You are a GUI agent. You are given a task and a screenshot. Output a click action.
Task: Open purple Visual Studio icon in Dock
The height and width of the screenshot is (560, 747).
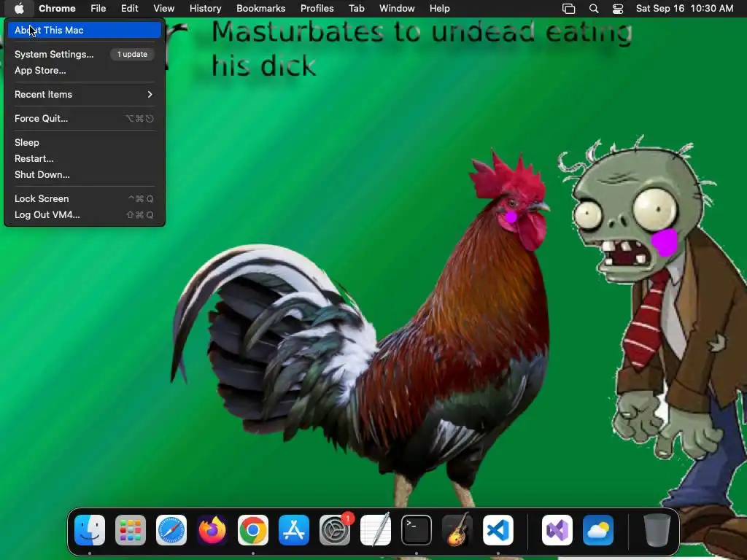coord(557,530)
